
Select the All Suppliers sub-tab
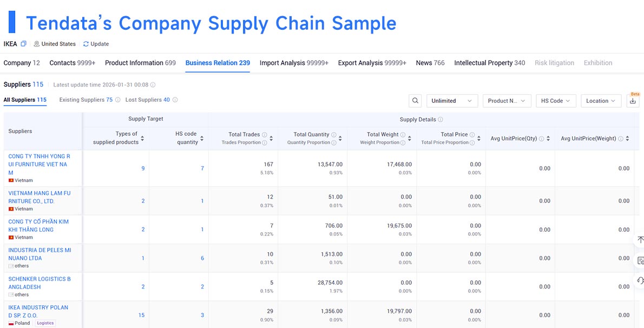pos(25,100)
